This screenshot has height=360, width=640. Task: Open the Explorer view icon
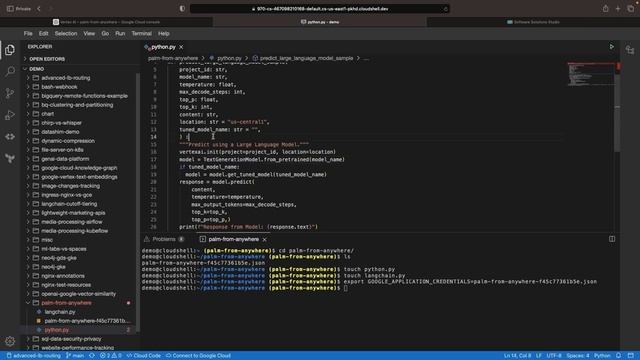(x=10, y=50)
